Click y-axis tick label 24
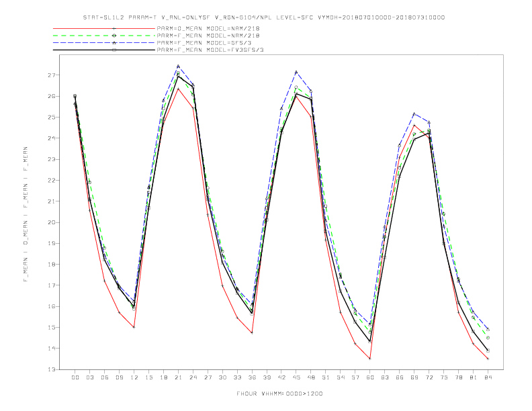Screen dimensions: 532x411 tap(51, 138)
